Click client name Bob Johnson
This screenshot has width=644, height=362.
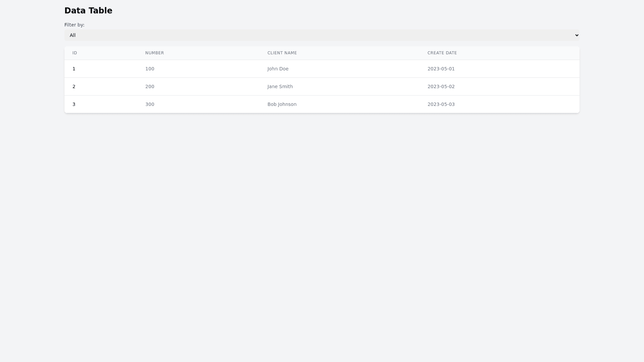click(x=282, y=104)
